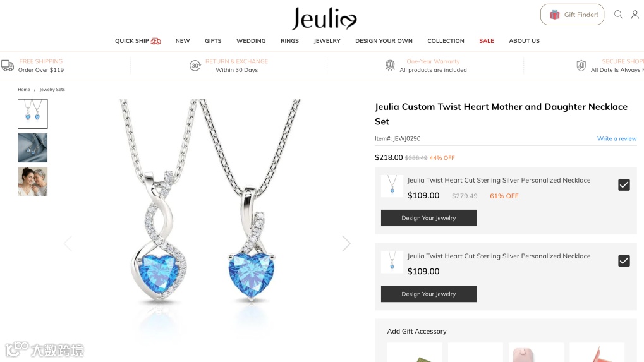Click first Design Your Jewelry button
Viewport: 644px width, 362px height.
coord(428,218)
